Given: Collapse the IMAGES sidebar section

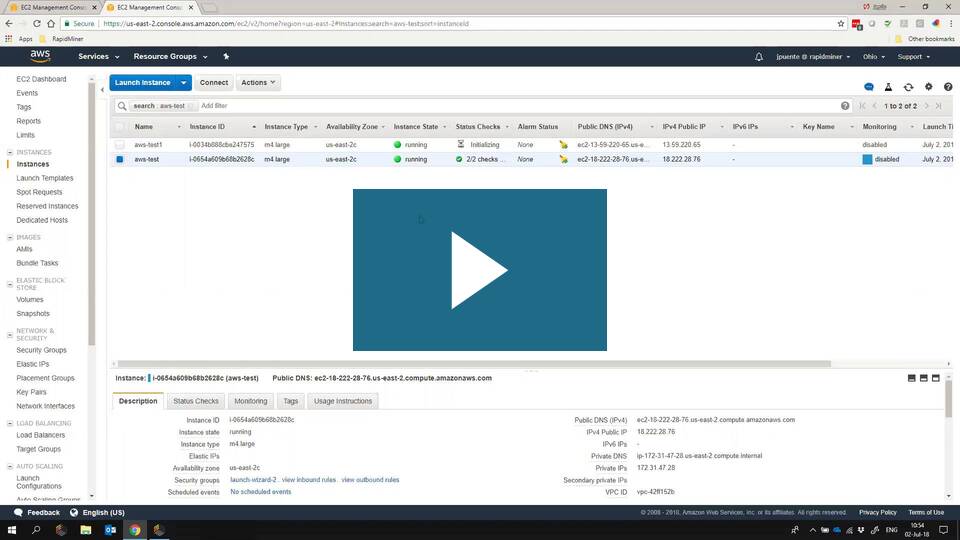Looking at the screenshot, I should [10, 238].
